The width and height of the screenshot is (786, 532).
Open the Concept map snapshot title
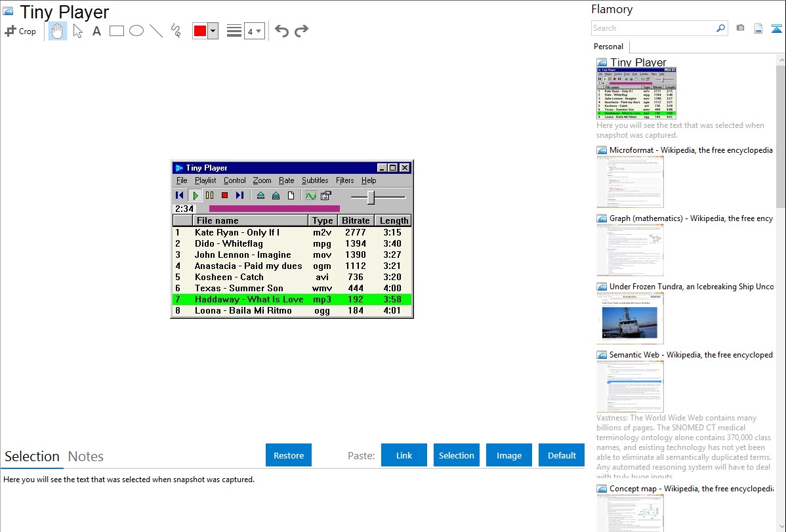(x=692, y=488)
